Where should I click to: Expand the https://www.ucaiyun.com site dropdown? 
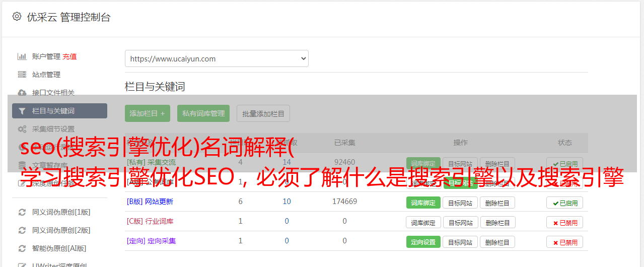click(x=217, y=58)
